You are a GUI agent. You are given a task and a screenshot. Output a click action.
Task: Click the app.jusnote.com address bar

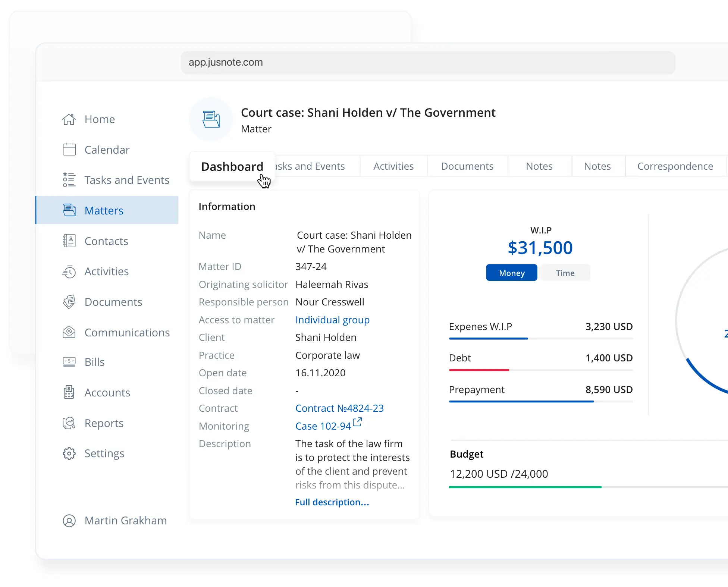pos(428,62)
